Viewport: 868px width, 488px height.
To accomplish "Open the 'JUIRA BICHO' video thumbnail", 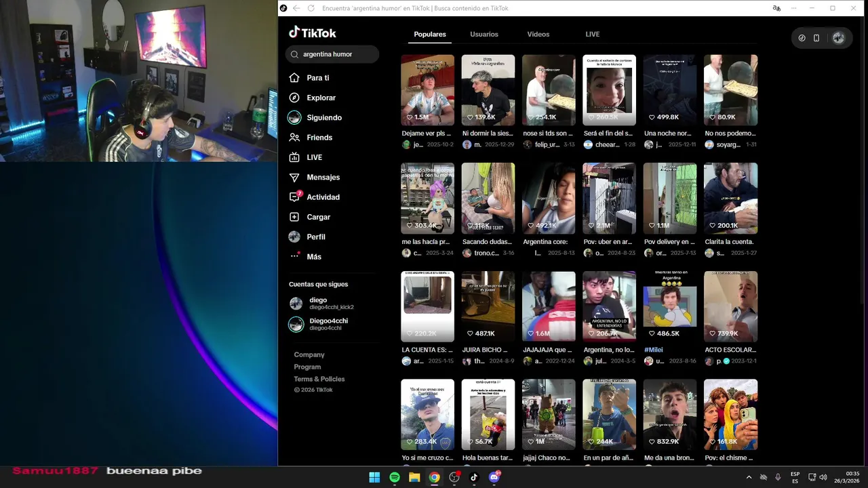I will point(488,306).
